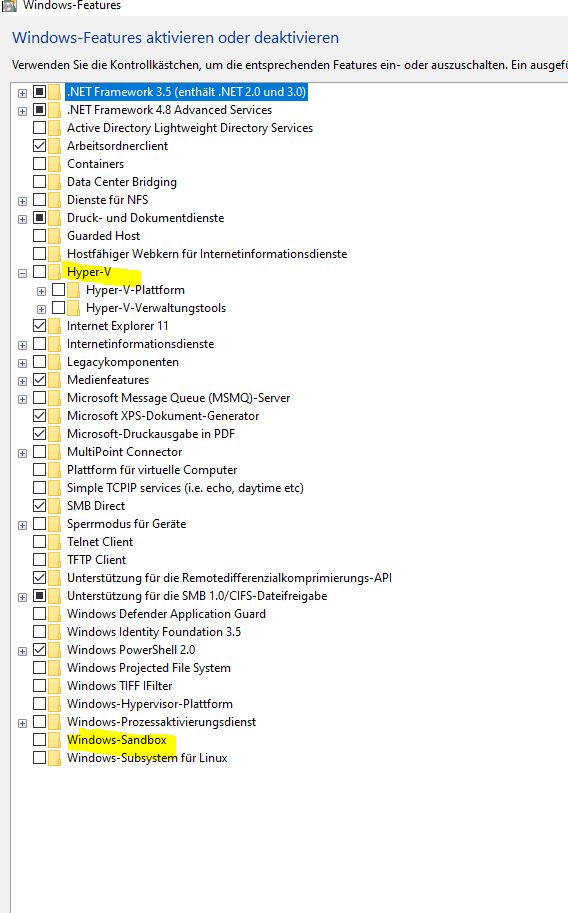Select the .NET Framework 3.5 entry
This screenshot has width=568, height=913.
pos(186,92)
